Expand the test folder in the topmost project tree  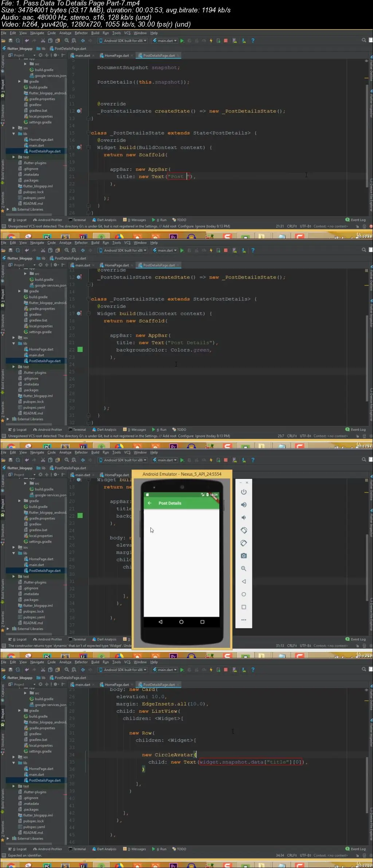14,157
